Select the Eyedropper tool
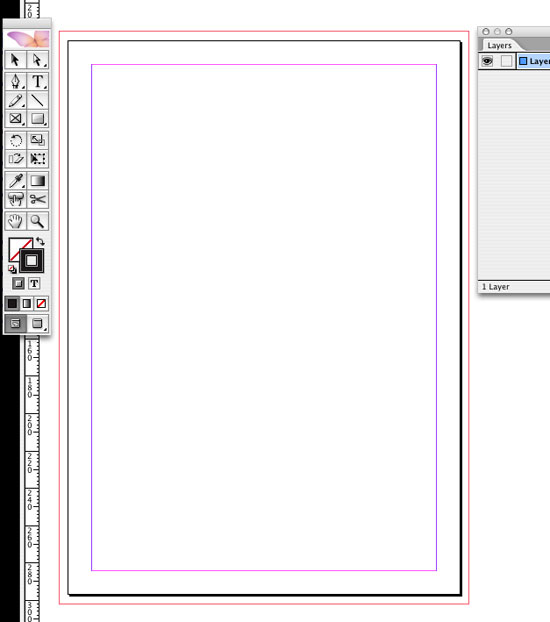The image size is (550, 622). coord(15,181)
